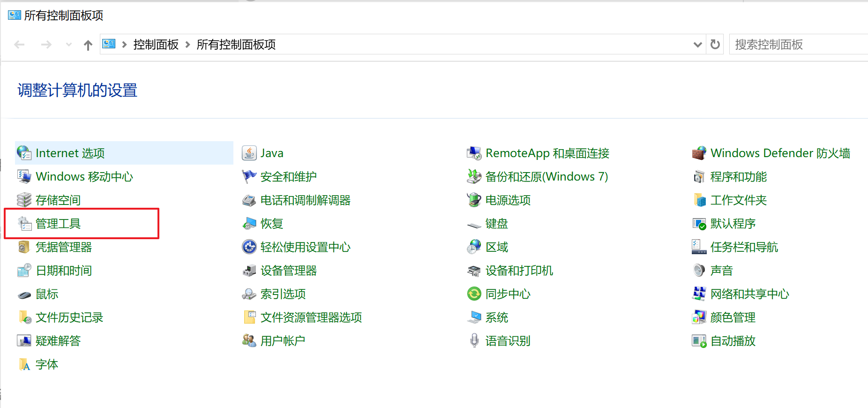Click the 日期和时间 icon

click(24, 270)
